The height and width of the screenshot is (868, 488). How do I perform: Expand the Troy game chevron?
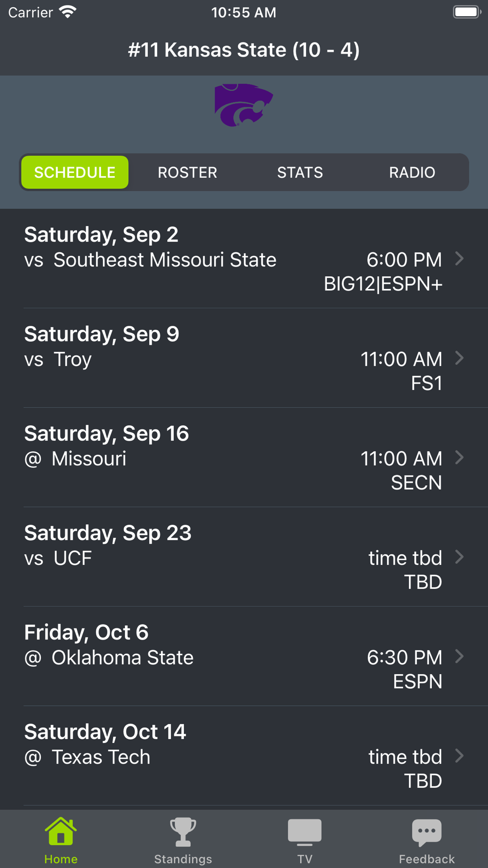[459, 358]
